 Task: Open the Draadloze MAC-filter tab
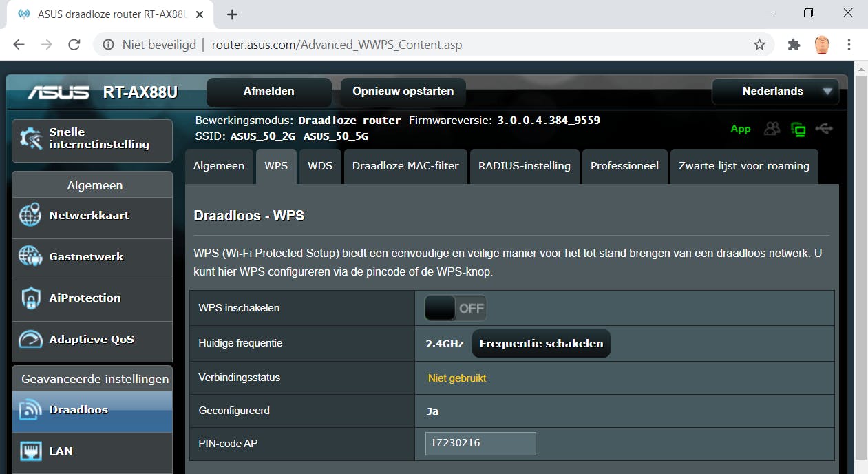[x=405, y=166]
